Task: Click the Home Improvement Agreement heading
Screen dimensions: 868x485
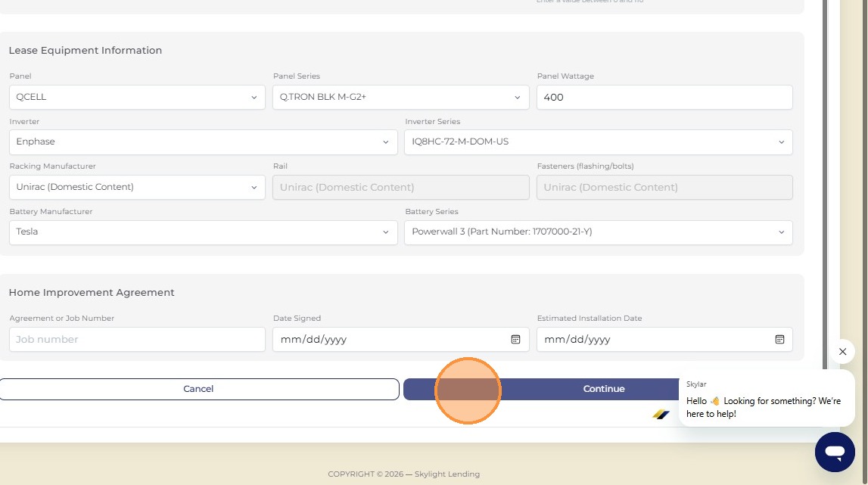Action: (x=92, y=292)
